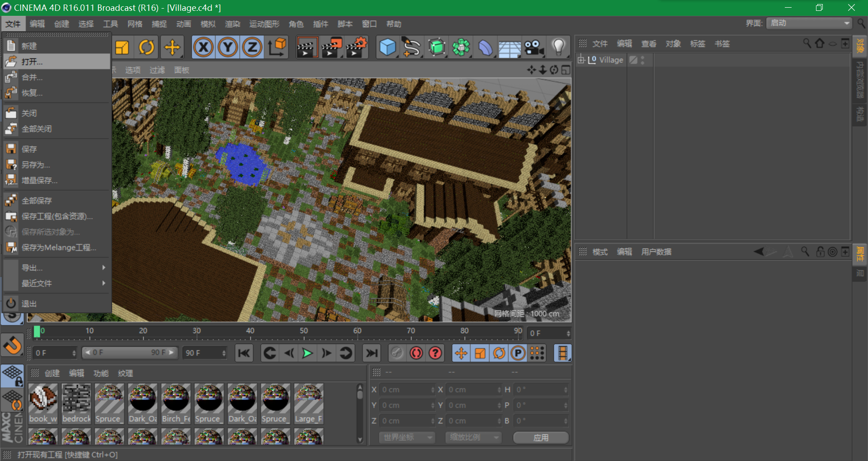Open 缩放比例 dropdown
868x461 pixels.
pos(473,437)
